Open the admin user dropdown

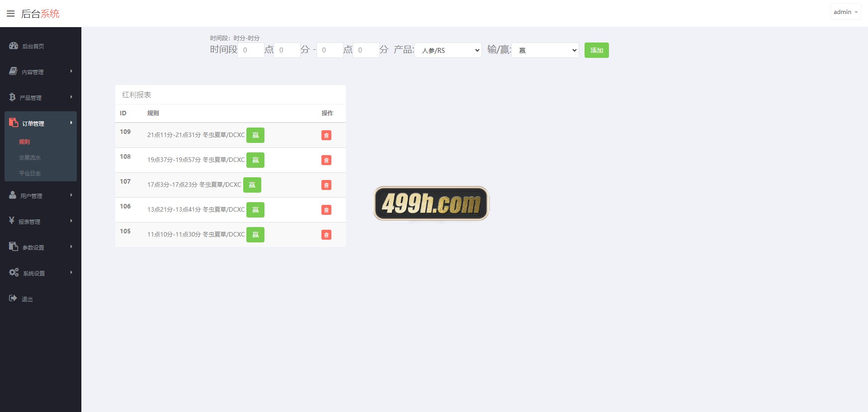(x=845, y=12)
